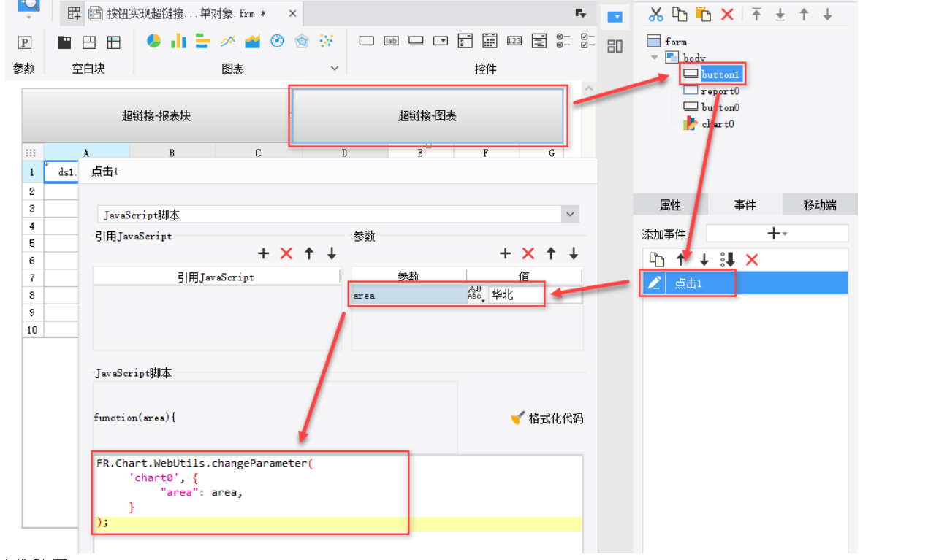Image resolution: width=947 pixels, height=560 pixels.
Task: Expand the 图表 chart gallery chevron
Action: click(x=334, y=68)
